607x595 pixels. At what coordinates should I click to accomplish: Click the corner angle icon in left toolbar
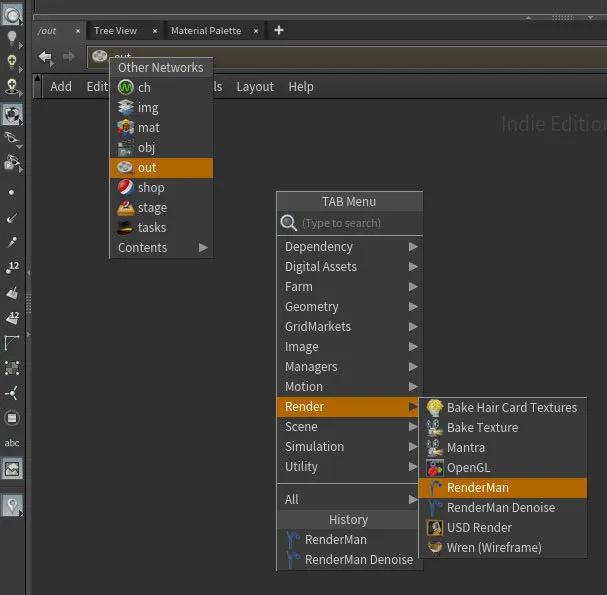tap(12, 343)
